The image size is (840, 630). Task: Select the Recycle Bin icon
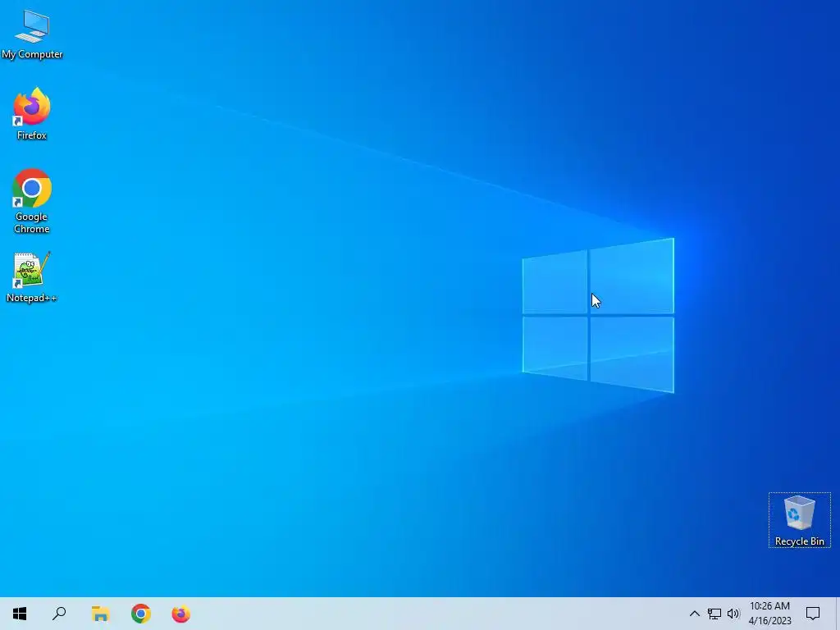(799, 520)
